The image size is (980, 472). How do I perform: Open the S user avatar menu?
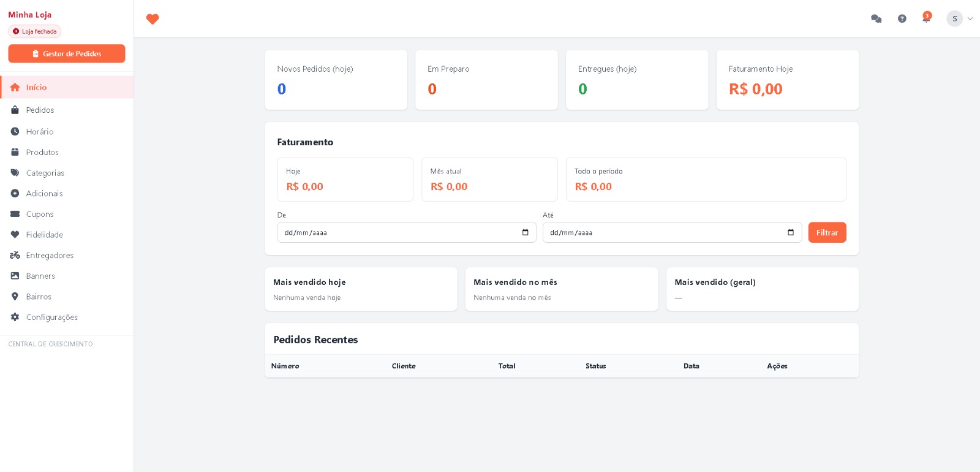click(x=954, y=18)
